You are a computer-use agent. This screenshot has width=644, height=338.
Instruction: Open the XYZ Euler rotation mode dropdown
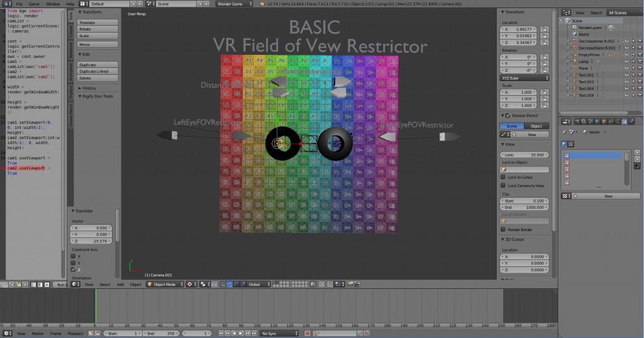click(525, 77)
